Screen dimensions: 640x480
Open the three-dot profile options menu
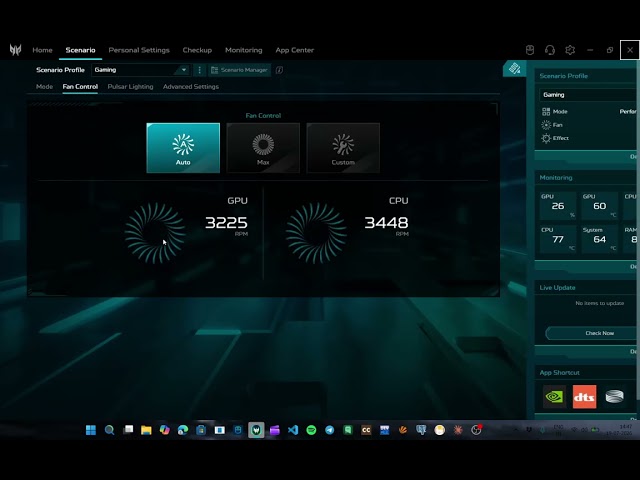[x=200, y=70]
